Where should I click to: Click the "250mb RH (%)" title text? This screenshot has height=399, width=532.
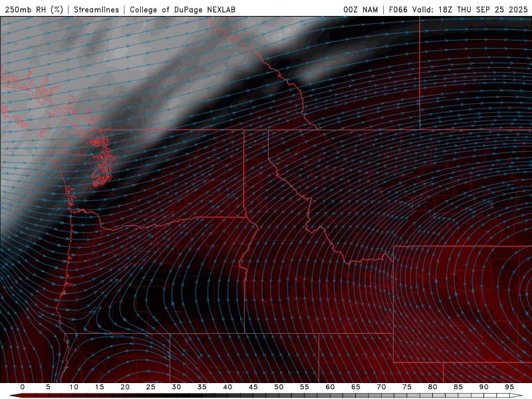[x=34, y=9]
